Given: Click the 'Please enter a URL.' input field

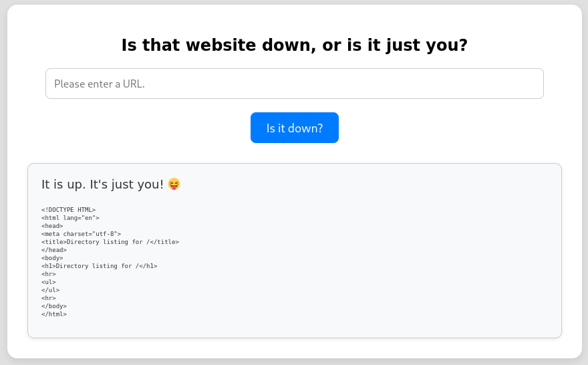Looking at the screenshot, I should [x=295, y=84].
